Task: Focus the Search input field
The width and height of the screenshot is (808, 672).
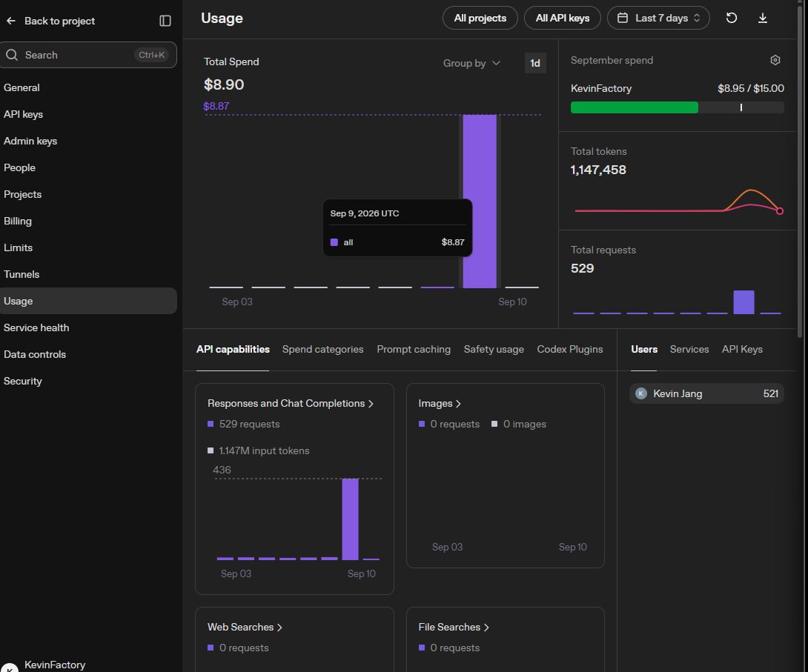Action: 89,55
